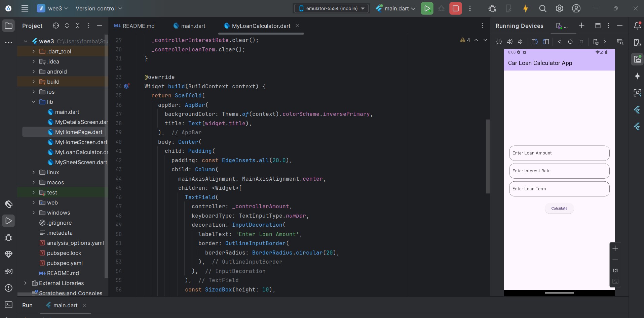
Task: Open the Problems tool window icon
Action: coord(8,288)
